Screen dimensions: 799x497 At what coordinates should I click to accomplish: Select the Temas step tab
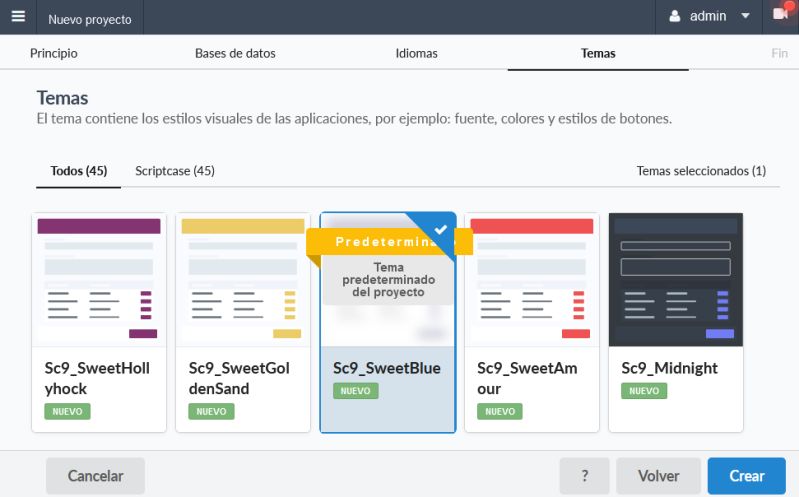pyautogui.click(x=598, y=53)
